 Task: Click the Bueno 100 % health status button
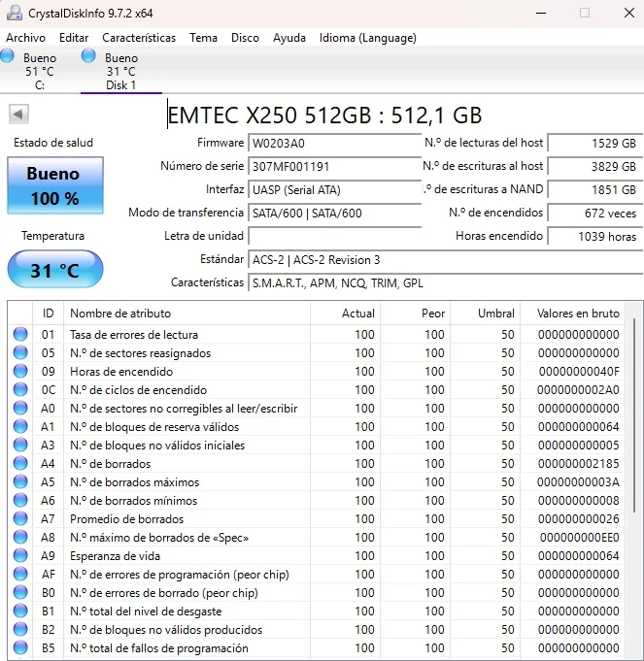click(55, 185)
